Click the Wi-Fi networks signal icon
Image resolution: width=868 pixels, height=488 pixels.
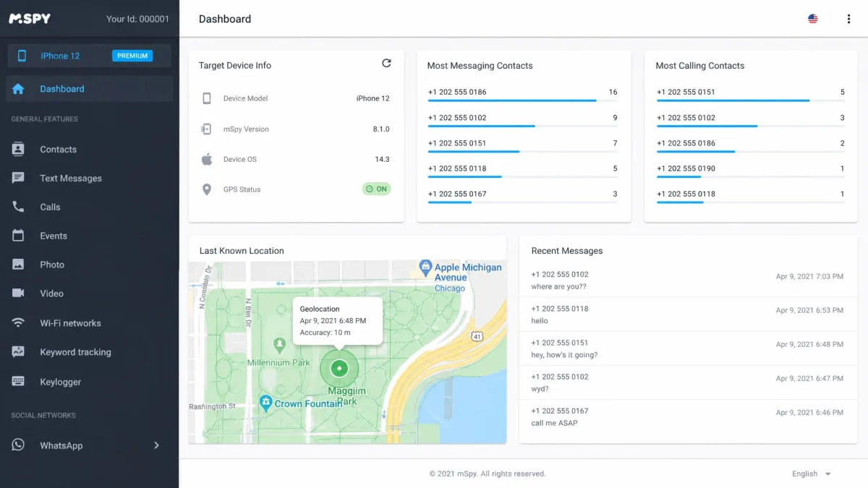tap(18, 323)
